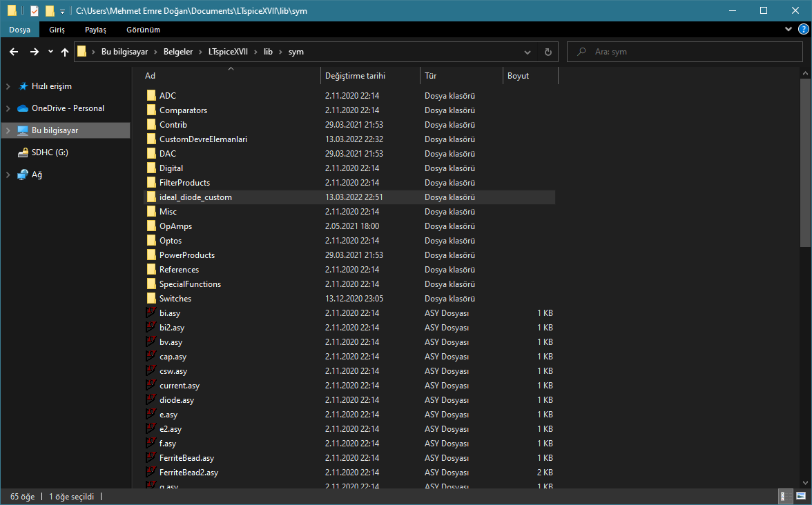Open the Görünüm ribbon tab
Image resolution: width=812 pixels, height=505 pixels.
pos(143,30)
